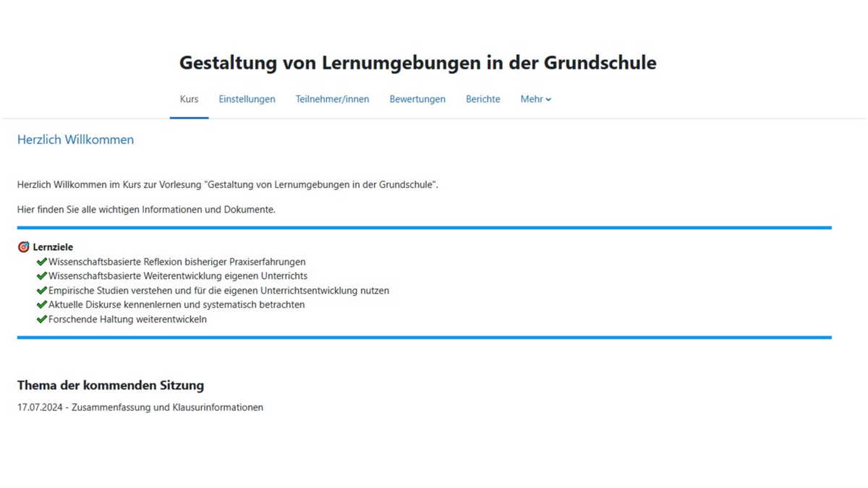Click checkmark before Forschende Haltung weiterentwickeln

click(x=41, y=319)
